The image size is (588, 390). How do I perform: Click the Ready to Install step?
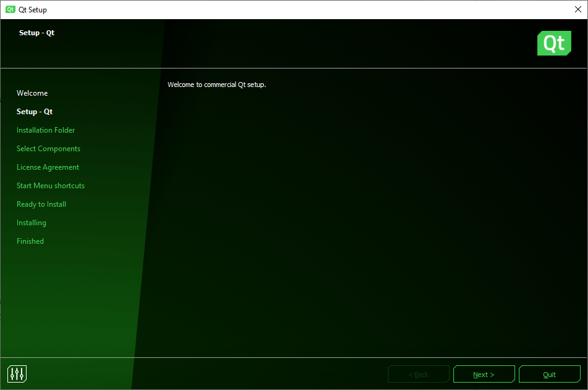click(41, 204)
